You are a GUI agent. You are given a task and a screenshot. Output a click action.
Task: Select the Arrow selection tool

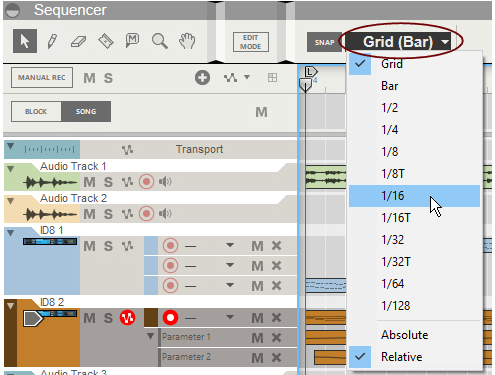pos(25,41)
